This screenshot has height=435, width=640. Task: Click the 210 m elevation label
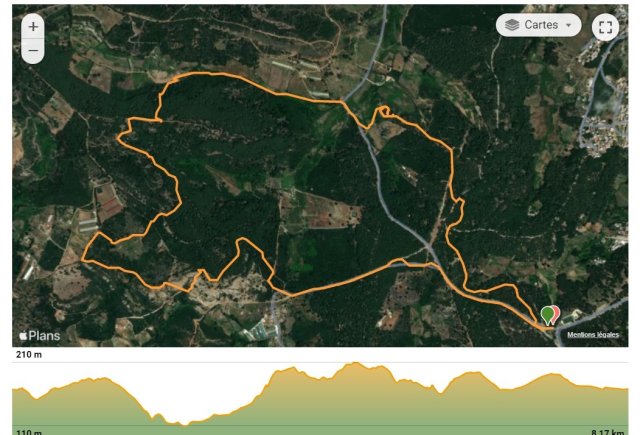point(29,355)
